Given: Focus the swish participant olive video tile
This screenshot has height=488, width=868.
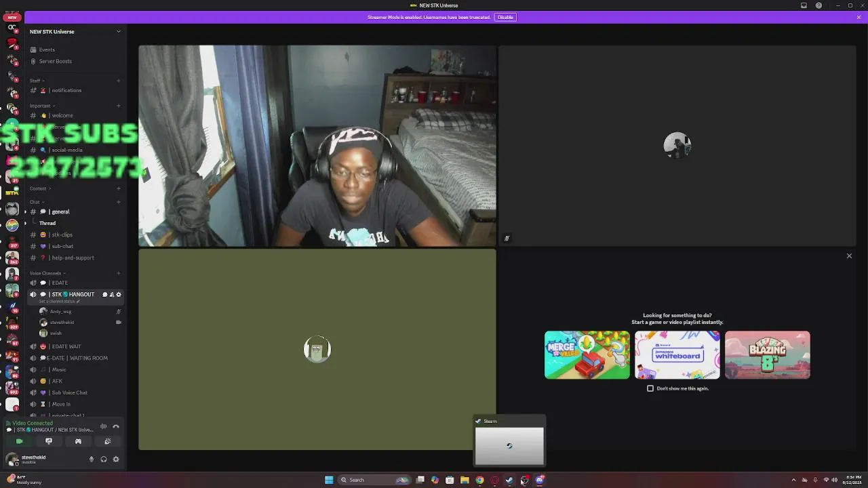Looking at the screenshot, I should pos(317,349).
